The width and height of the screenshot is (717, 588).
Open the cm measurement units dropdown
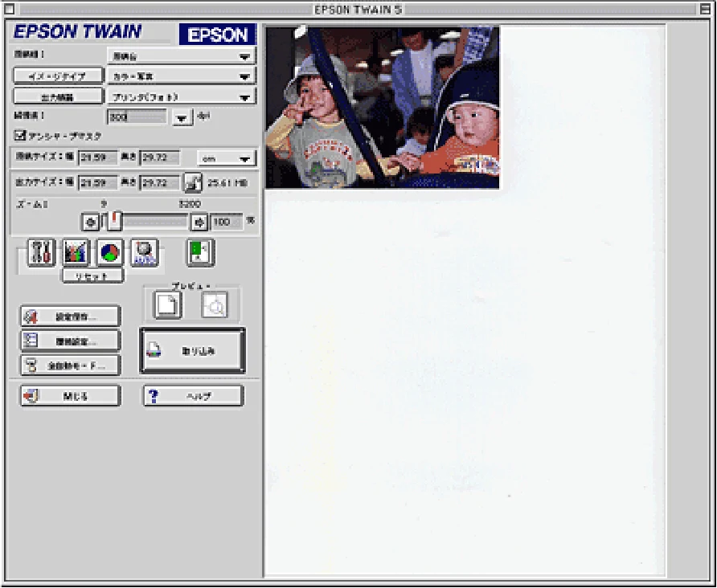(227, 158)
